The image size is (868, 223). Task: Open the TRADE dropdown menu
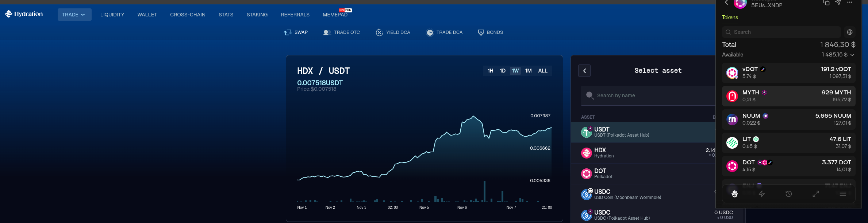[x=74, y=15]
